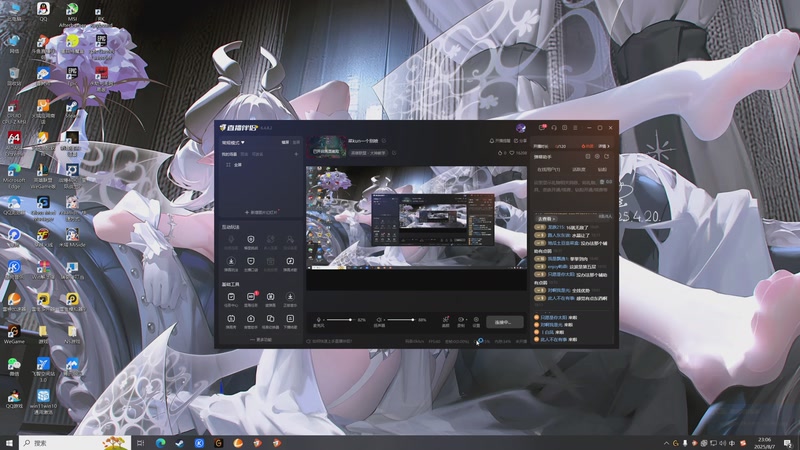Click the help question link in the status bar
Viewport: 800px width, 450px height.
point(329,341)
